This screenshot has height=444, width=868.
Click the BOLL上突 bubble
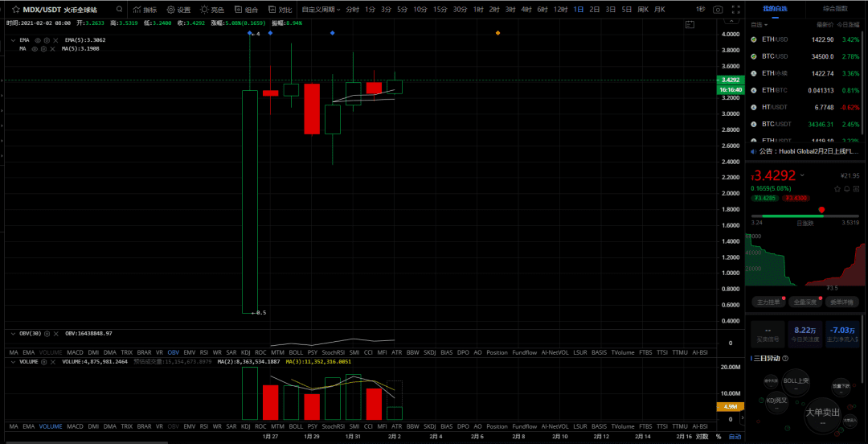tap(796, 382)
